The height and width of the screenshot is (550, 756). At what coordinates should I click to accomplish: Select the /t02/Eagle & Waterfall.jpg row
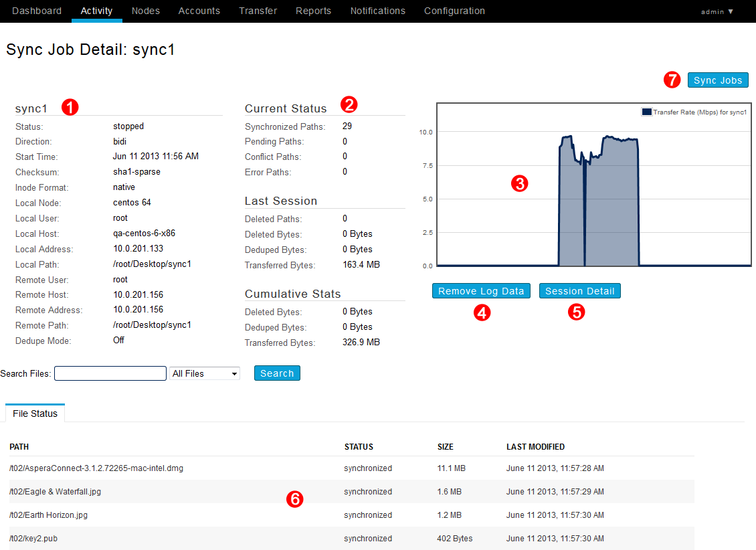point(351,492)
